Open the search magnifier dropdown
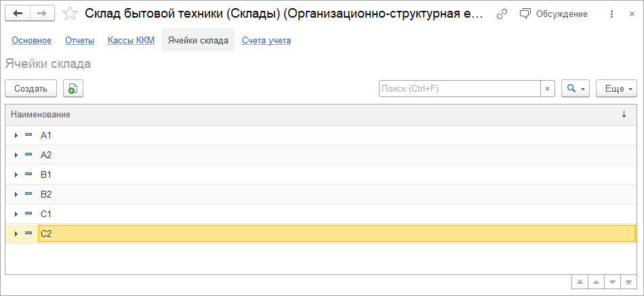Image resolution: width=644 pixels, height=296 pixels. coord(575,88)
